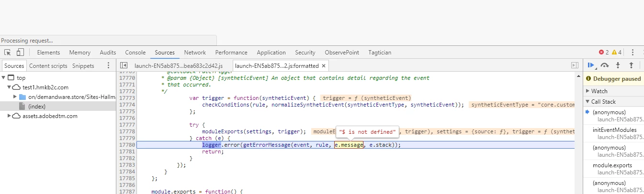This screenshot has width=644, height=194.
Task: Close the launch-EN5ab875...2.js:formatted tab
Action: (x=324, y=66)
